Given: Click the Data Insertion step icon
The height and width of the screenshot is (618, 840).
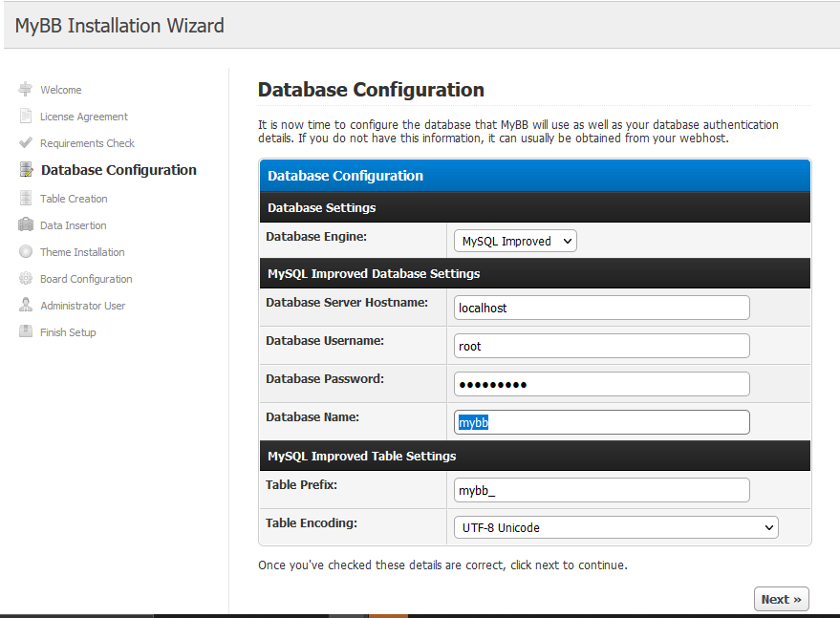Looking at the screenshot, I should 26,225.
